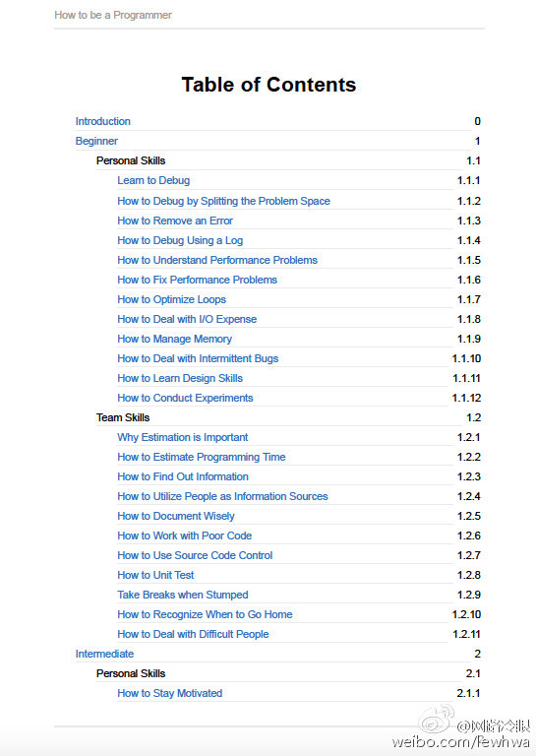This screenshot has width=536, height=756.
Task: Open How to Deal with Difficult People
Action: 193,634
